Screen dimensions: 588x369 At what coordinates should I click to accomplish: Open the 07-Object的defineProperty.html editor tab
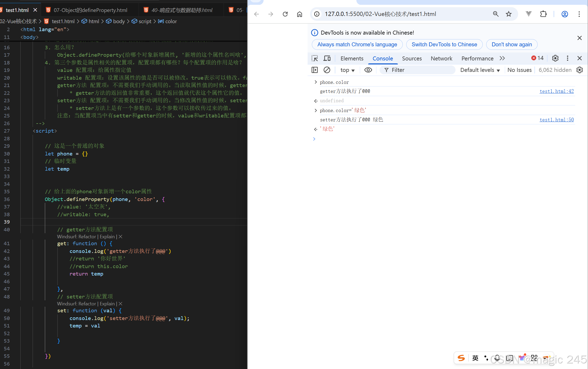90,10
